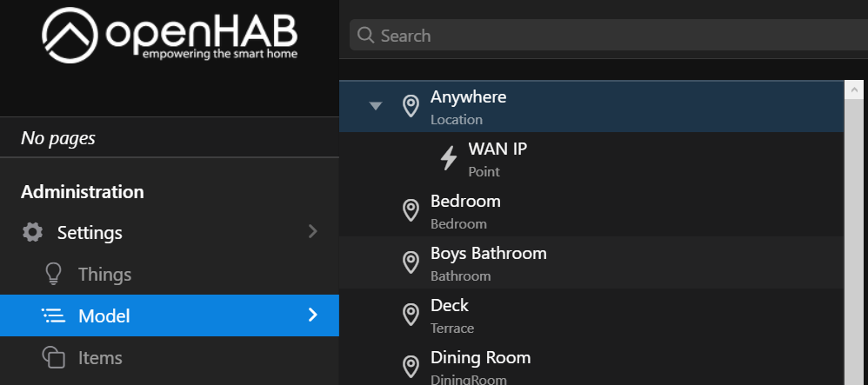Screen dimensions: 868x385
Task: Click the scrollbar up arrow
Action: tap(856, 90)
